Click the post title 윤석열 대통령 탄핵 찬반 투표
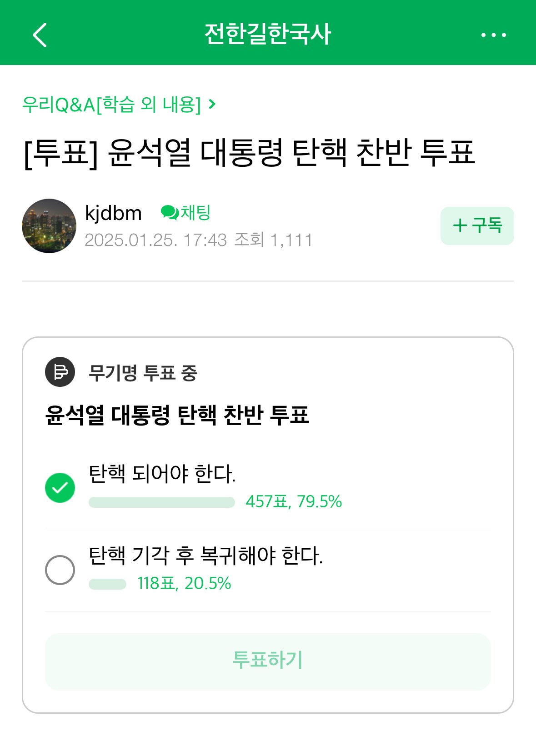Screen dimensions: 536x756 pyautogui.click(x=249, y=152)
